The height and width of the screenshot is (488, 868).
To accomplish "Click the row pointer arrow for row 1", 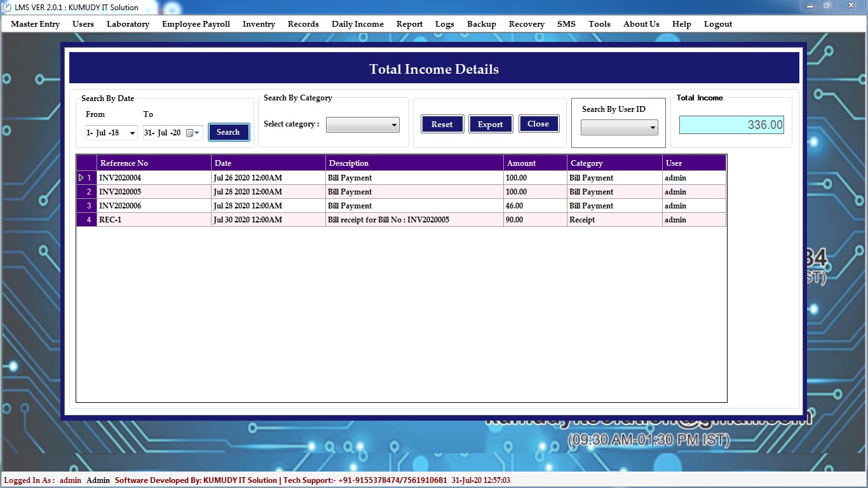I will [81, 178].
